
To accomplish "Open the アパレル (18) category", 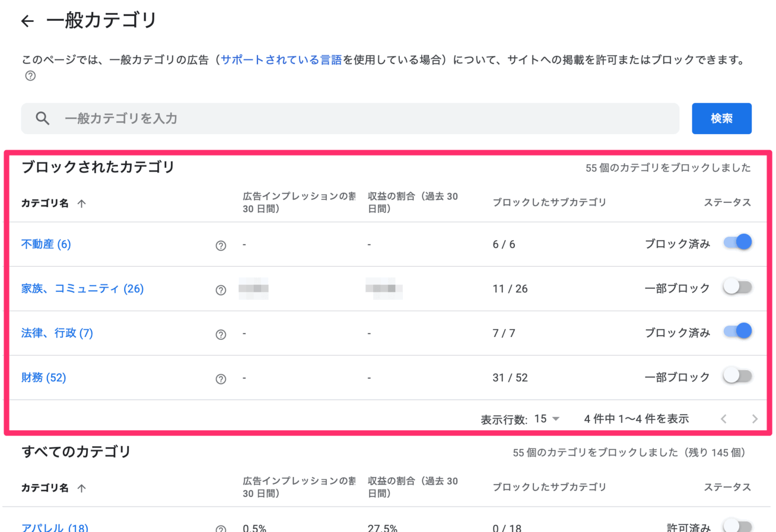I will pyautogui.click(x=55, y=528).
